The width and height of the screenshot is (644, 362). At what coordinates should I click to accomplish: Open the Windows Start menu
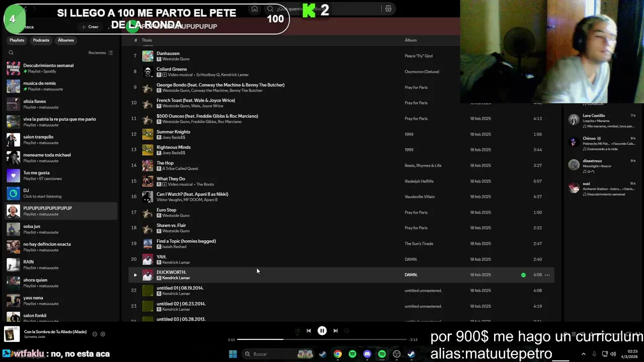pos(233,354)
